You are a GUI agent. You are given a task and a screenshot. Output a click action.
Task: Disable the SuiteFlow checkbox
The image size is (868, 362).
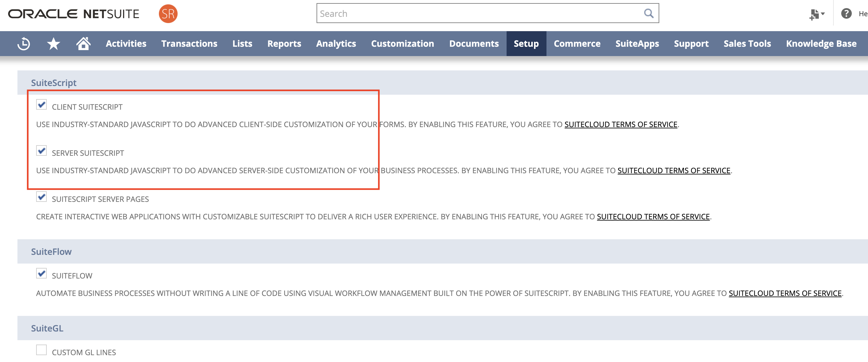[41, 273]
